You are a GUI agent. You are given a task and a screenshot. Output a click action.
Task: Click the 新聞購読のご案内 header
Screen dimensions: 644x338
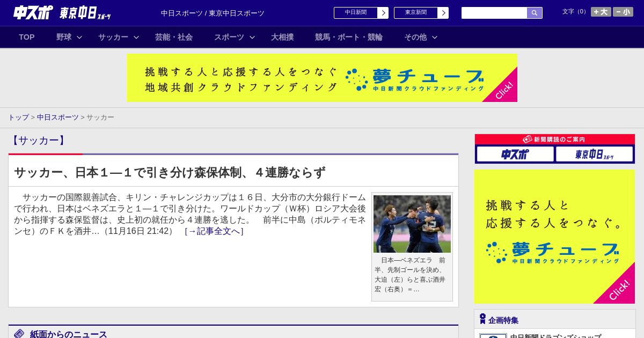[x=554, y=139]
